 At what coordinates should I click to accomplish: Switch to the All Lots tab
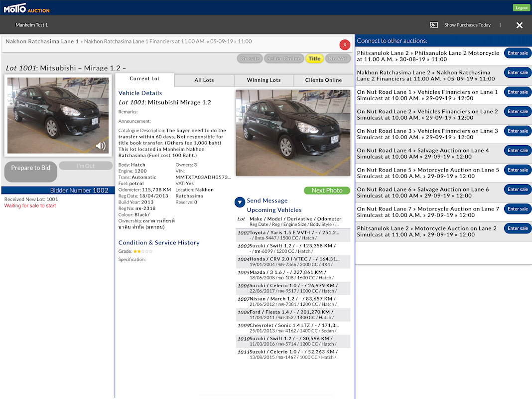tap(204, 80)
